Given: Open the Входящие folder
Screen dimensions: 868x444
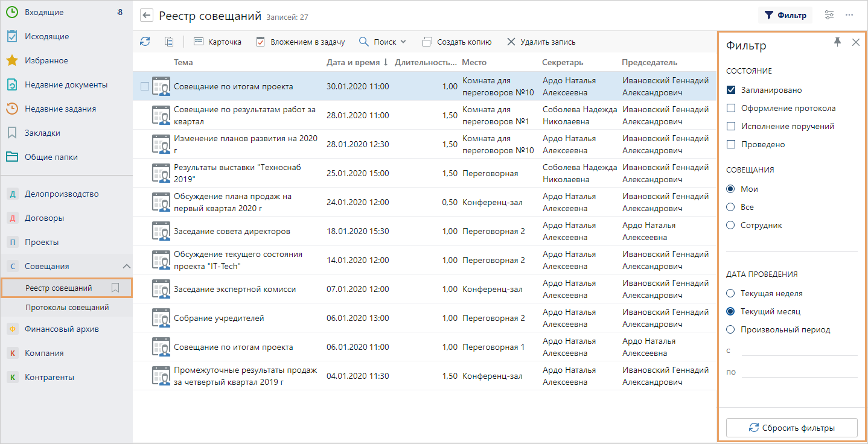Looking at the screenshot, I should [x=43, y=12].
